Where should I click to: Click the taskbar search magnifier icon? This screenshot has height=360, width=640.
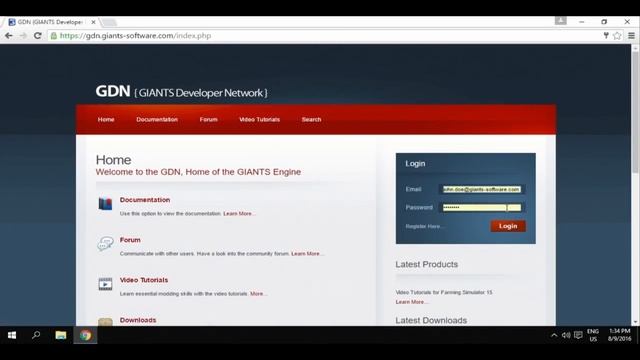pyautogui.click(x=36, y=335)
